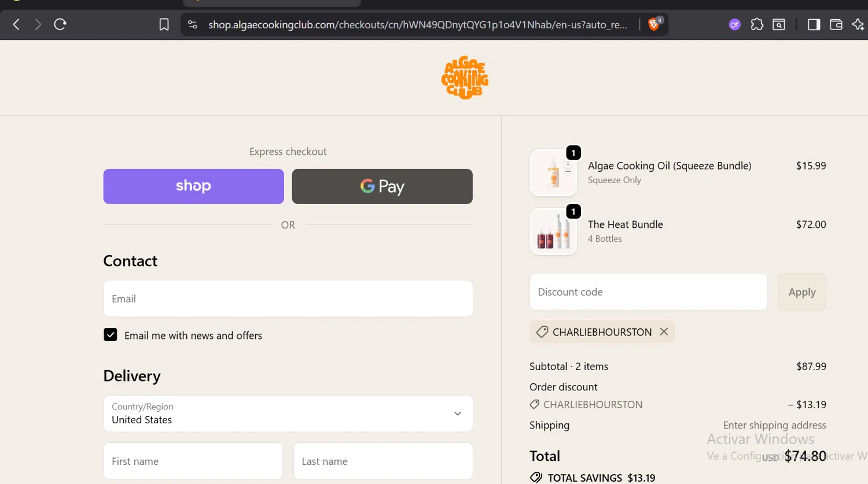
Task: Click the "4 Bottles" variant text
Action: pos(605,238)
